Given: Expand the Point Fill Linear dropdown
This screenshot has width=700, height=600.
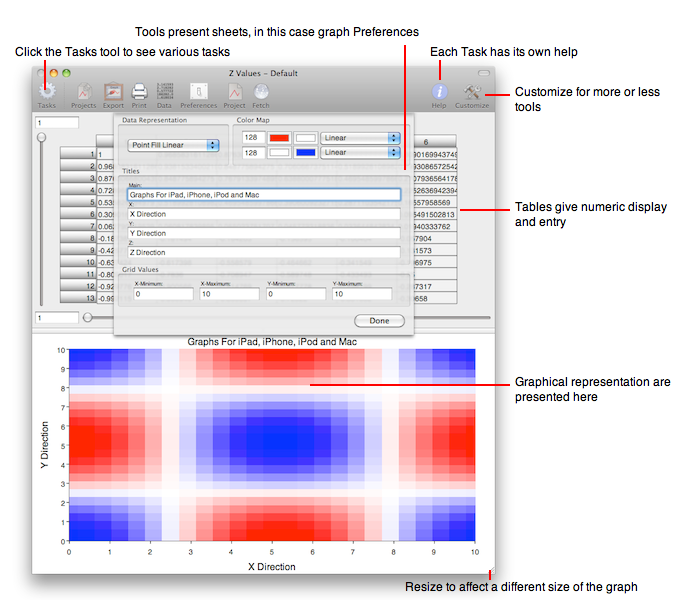Looking at the screenshot, I should pos(173,145).
